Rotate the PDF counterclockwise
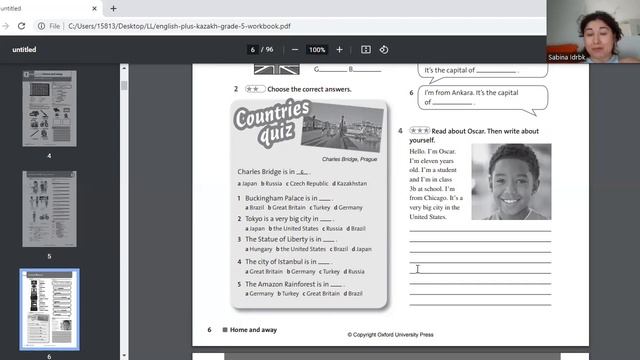This screenshot has height=360, width=640. (384, 50)
